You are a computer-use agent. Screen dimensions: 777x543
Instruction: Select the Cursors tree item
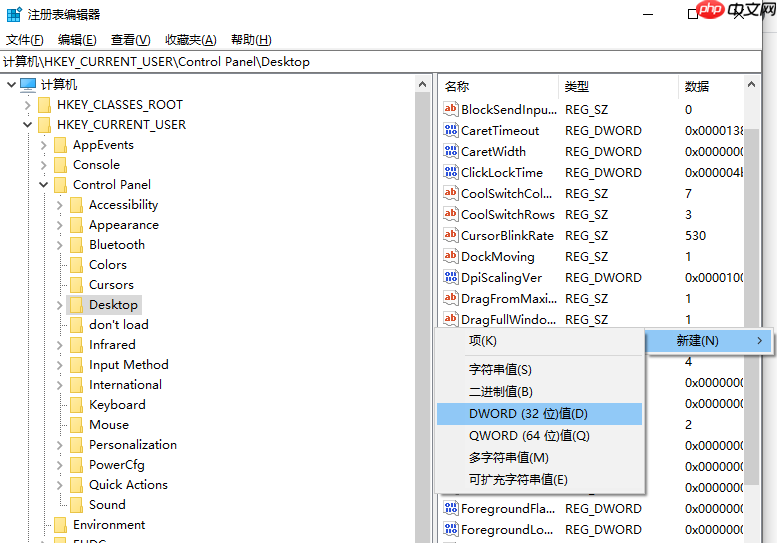[x=111, y=285]
